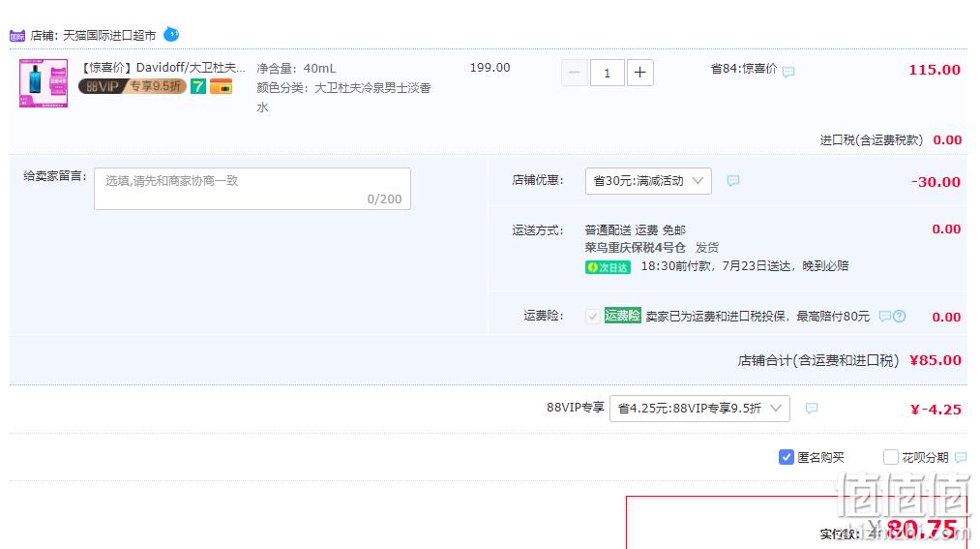The width and height of the screenshot is (980, 549).
Task: Click the 店铺: 天猫国际进口超市 store name
Action: 93,36
